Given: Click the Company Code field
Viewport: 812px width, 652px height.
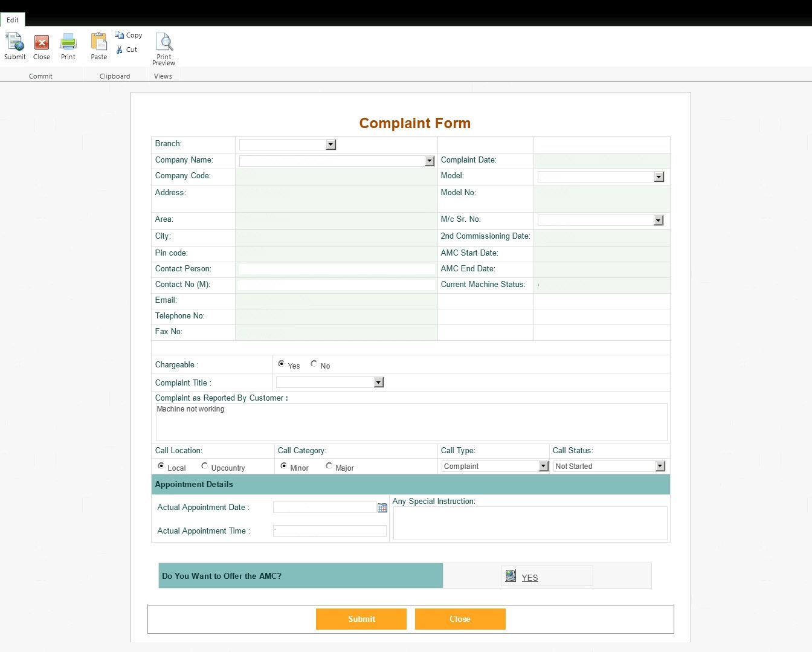Looking at the screenshot, I should pos(337,177).
